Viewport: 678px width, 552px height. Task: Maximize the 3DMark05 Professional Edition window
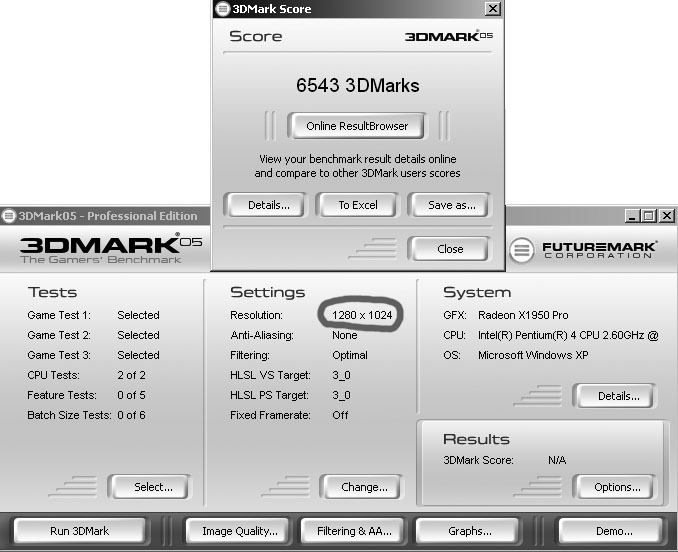point(649,216)
